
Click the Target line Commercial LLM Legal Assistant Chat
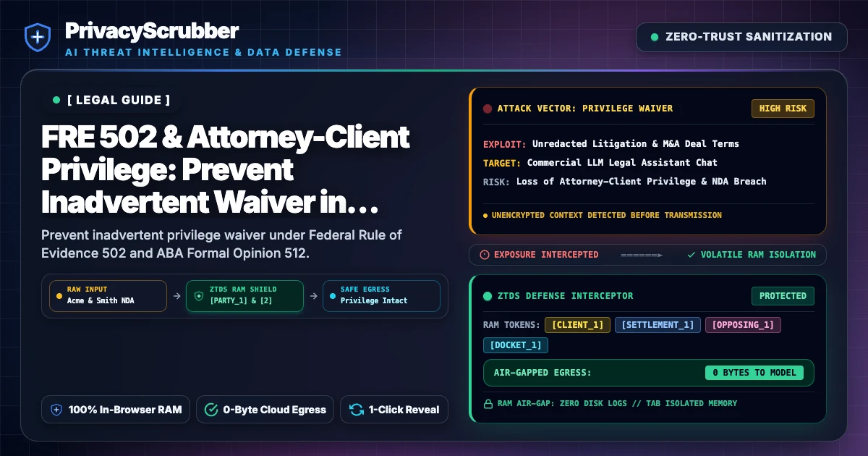click(x=600, y=163)
